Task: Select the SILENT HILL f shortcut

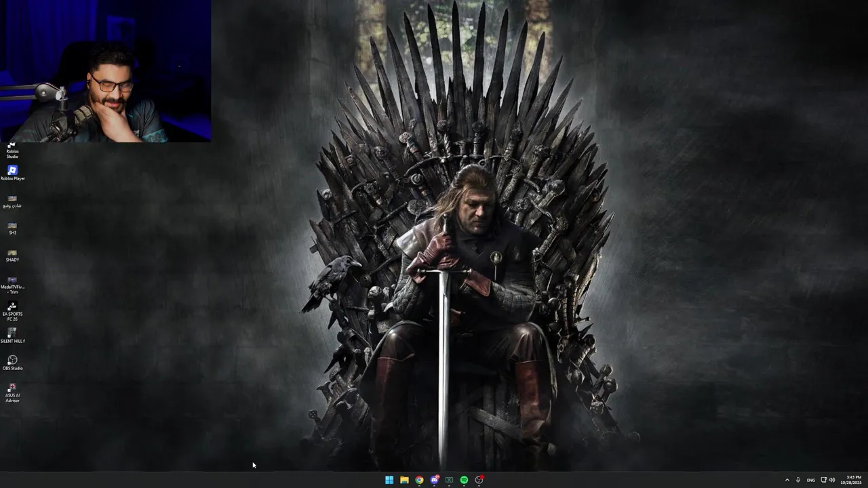Action: pos(12,336)
